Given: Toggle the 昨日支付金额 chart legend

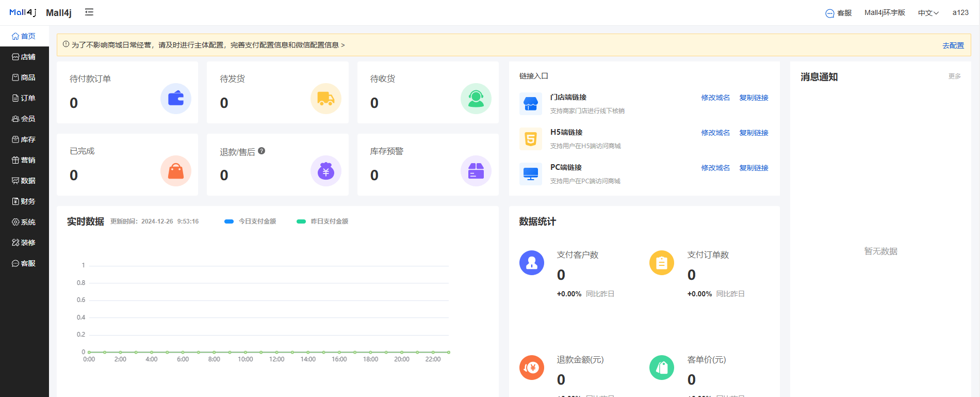Looking at the screenshot, I should point(322,221).
